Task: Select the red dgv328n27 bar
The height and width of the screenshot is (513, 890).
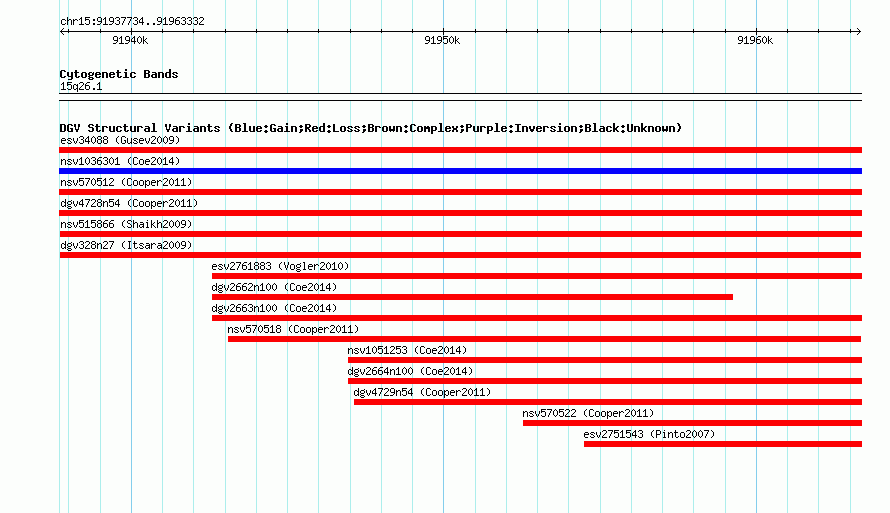Action: coord(460,255)
